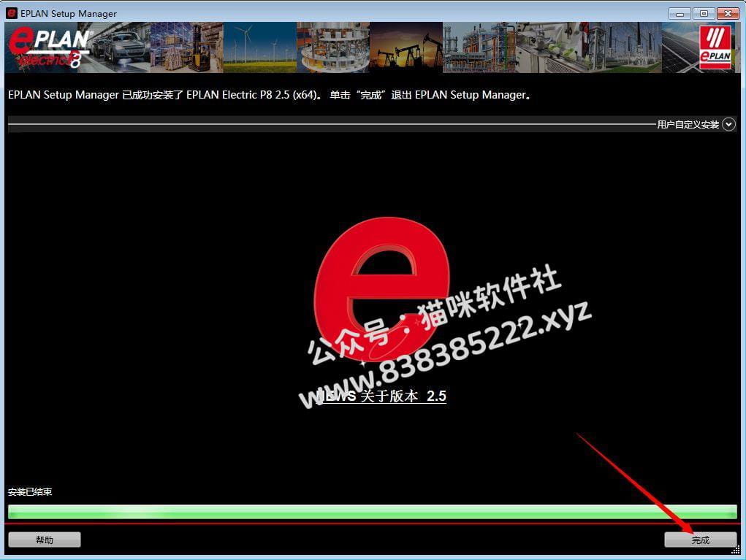The height and width of the screenshot is (560, 746).
Task: Open help with the 帮助 button
Action: (45, 540)
